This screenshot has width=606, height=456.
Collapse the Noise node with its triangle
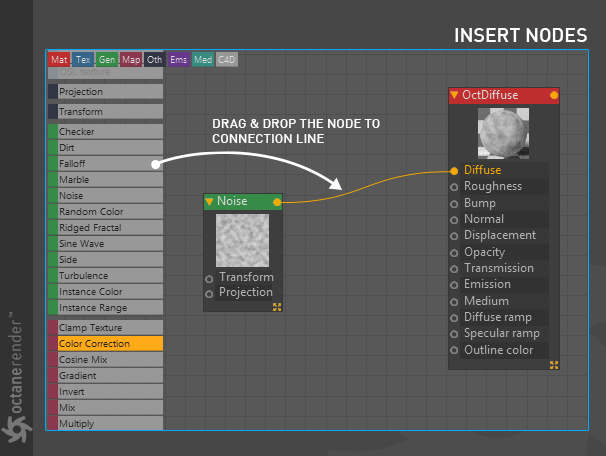tap(209, 202)
